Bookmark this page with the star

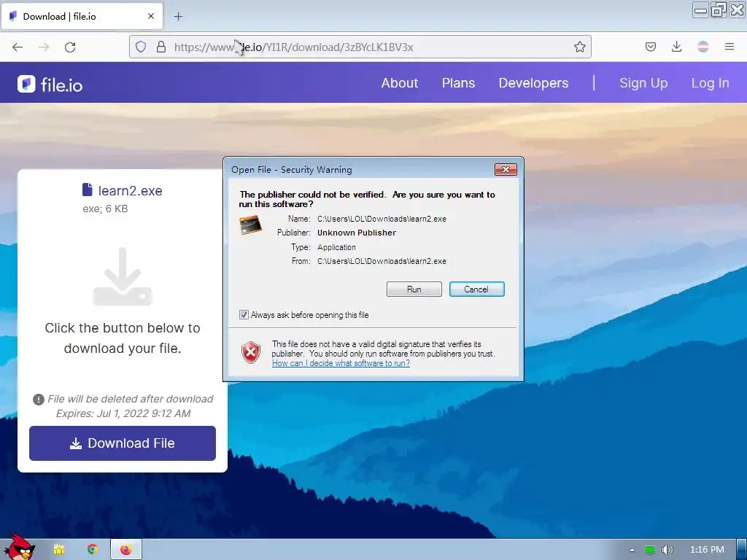point(579,47)
